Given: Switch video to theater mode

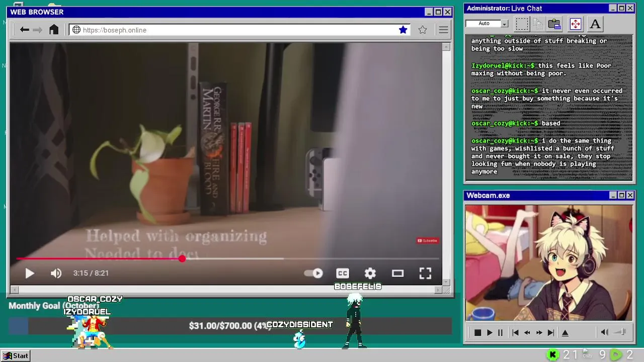Looking at the screenshot, I should 398,273.
